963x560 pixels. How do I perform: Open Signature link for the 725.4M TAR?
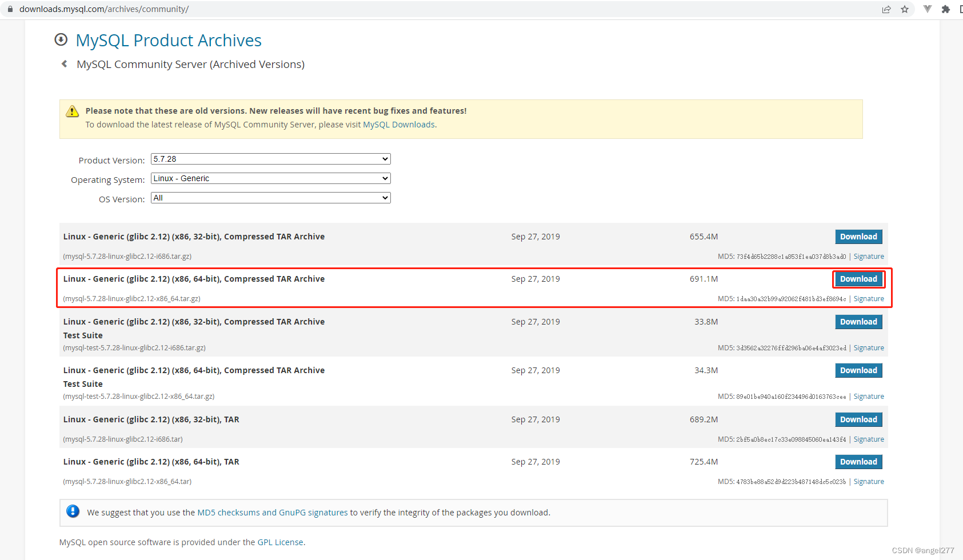coord(869,482)
